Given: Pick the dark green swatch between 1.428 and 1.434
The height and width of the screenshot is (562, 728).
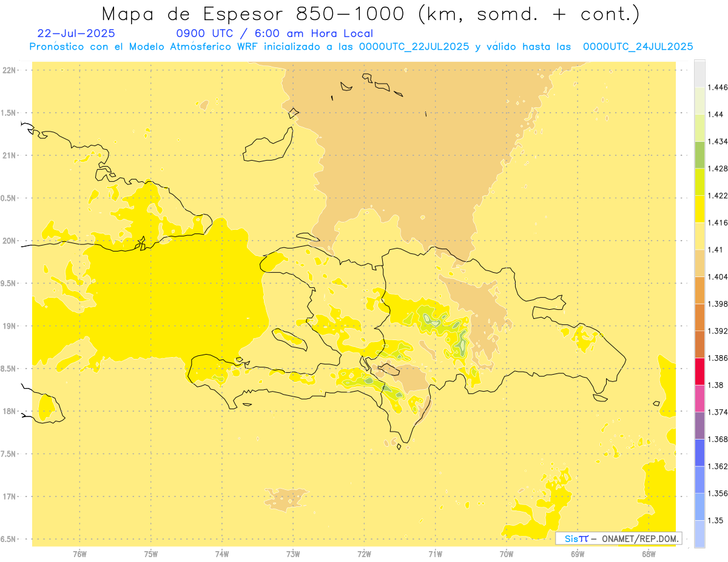Looking at the screenshot, I should (x=699, y=155).
